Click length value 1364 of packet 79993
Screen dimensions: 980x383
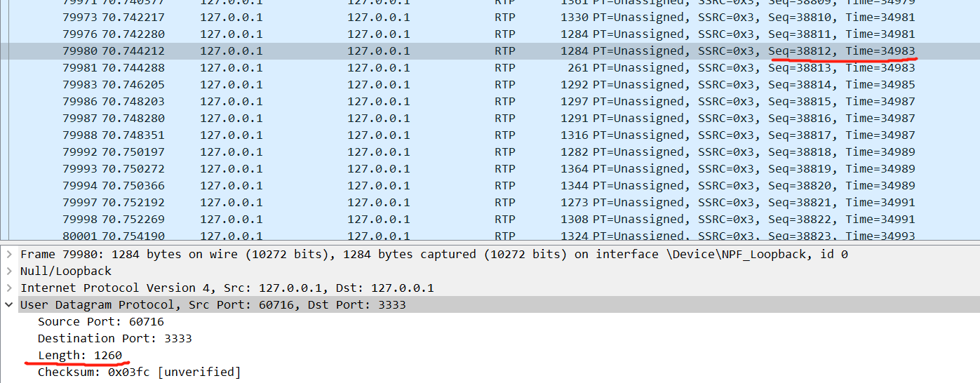pyautogui.click(x=575, y=168)
